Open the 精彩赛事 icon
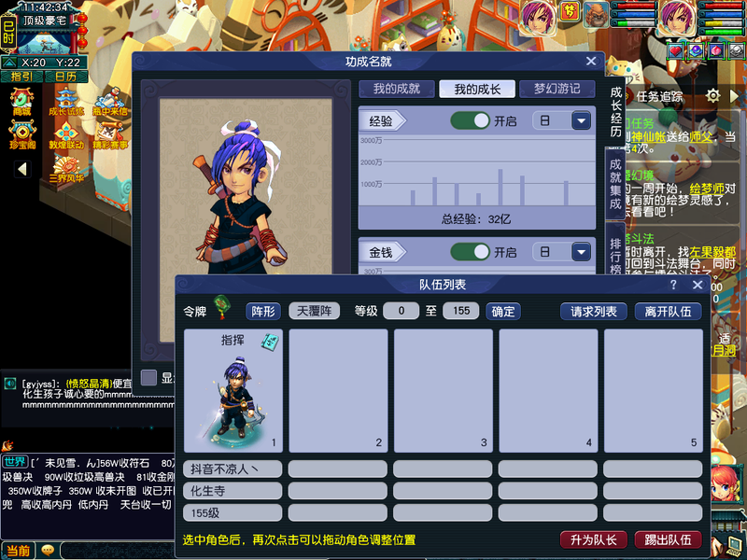Screen dimensions: 747x560 coord(110,135)
